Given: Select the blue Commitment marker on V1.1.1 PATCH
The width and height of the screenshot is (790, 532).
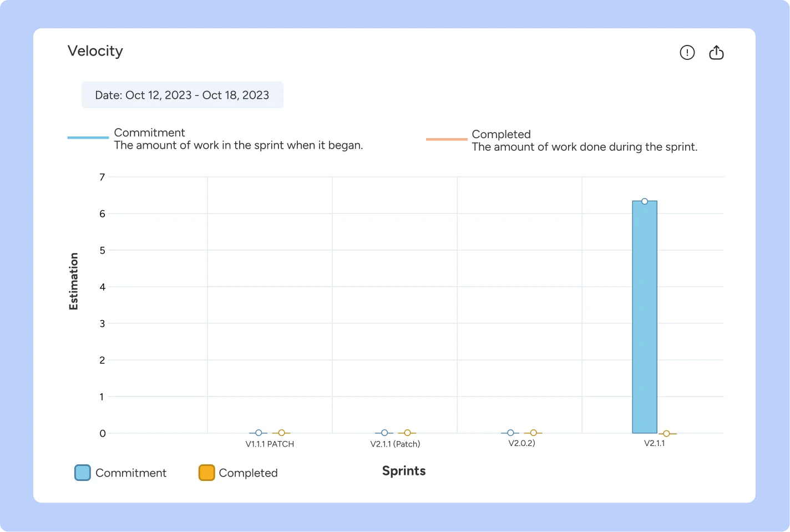Looking at the screenshot, I should pyautogui.click(x=258, y=433).
